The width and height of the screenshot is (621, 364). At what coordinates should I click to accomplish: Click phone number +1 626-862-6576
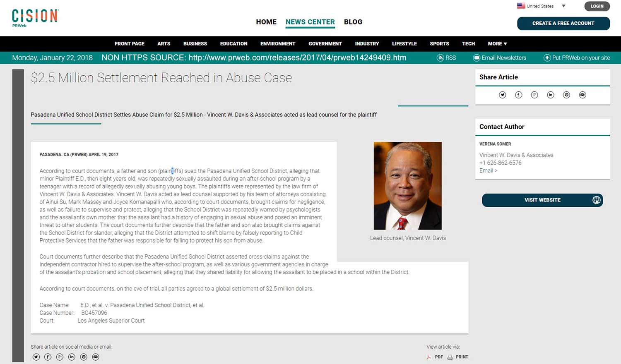[x=500, y=163]
